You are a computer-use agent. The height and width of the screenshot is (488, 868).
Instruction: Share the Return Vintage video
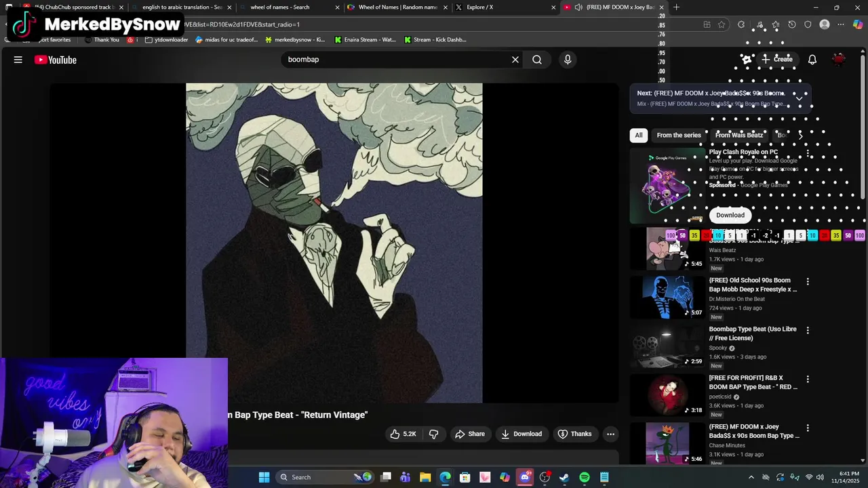pyautogui.click(x=470, y=434)
